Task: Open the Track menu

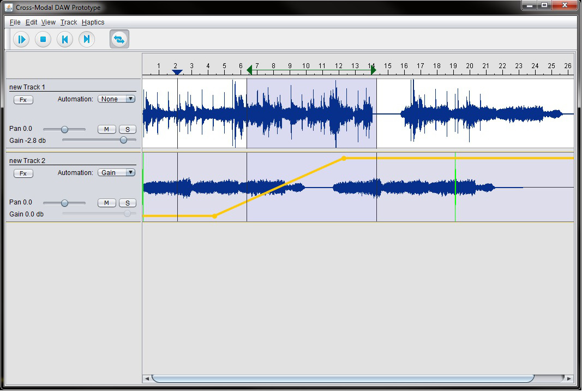Action: pos(69,22)
